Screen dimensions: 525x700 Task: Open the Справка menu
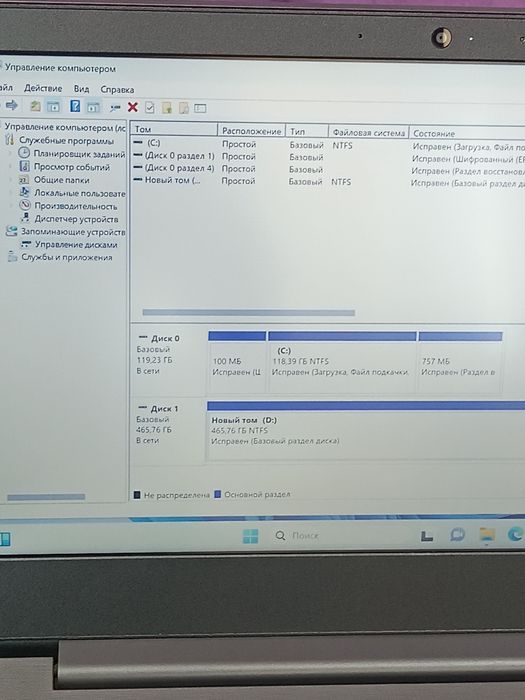click(117, 89)
